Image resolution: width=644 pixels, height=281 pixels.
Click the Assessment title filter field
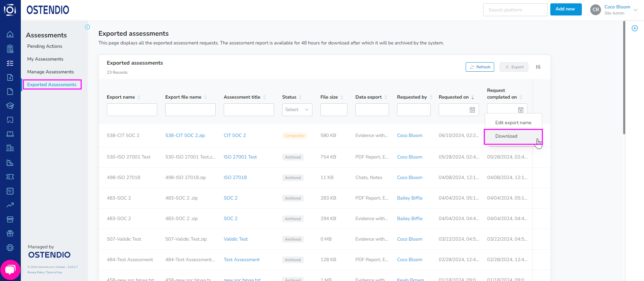pos(249,110)
